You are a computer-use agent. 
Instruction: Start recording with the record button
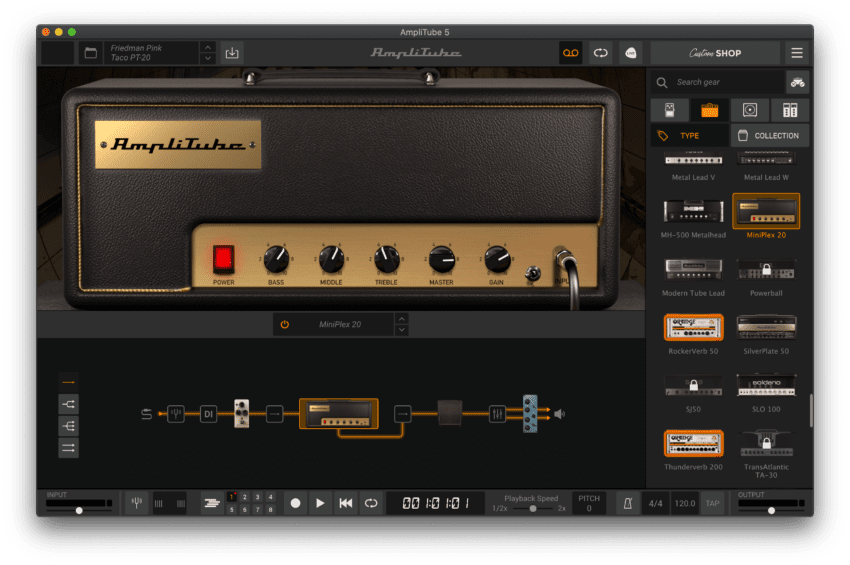click(295, 503)
